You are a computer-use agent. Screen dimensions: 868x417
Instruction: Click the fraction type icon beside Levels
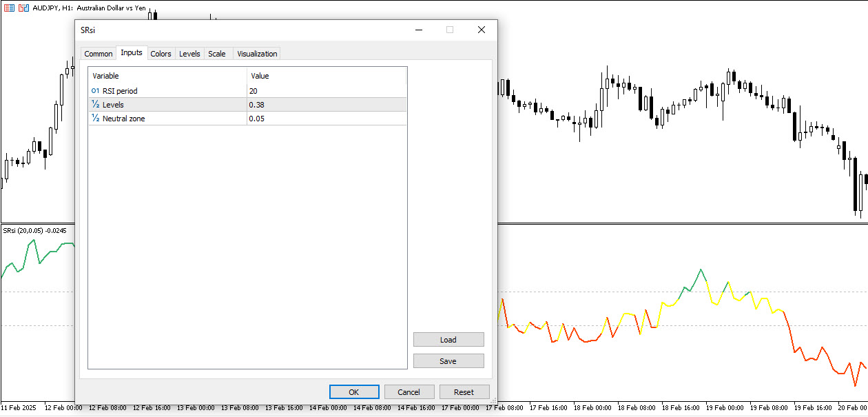pos(95,105)
